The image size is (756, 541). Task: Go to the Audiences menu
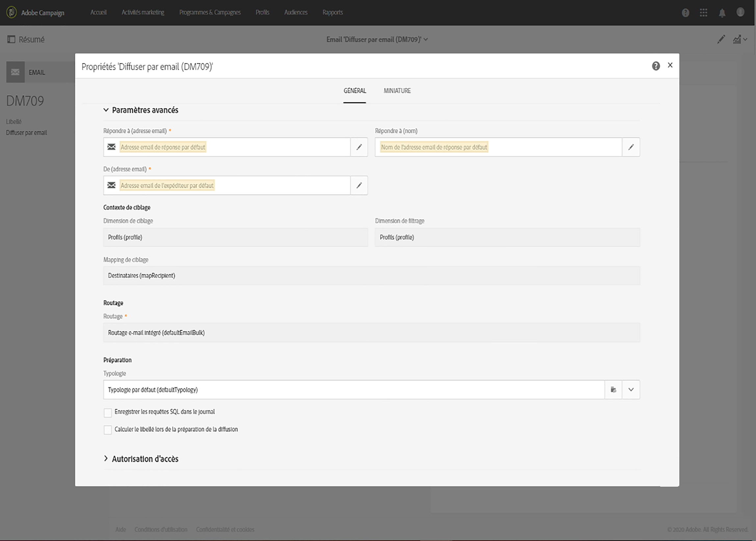[x=296, y=12]
